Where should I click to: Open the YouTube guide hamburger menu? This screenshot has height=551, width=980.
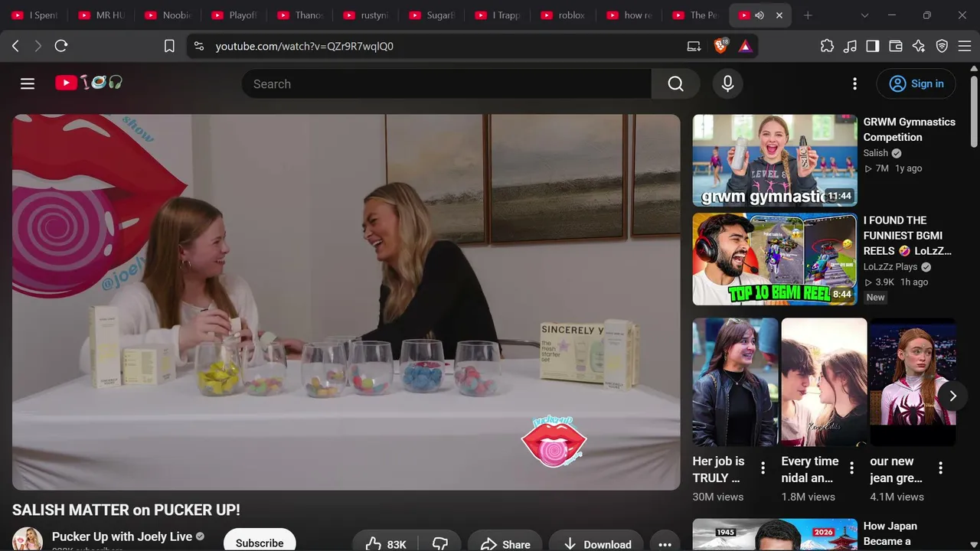28,84
